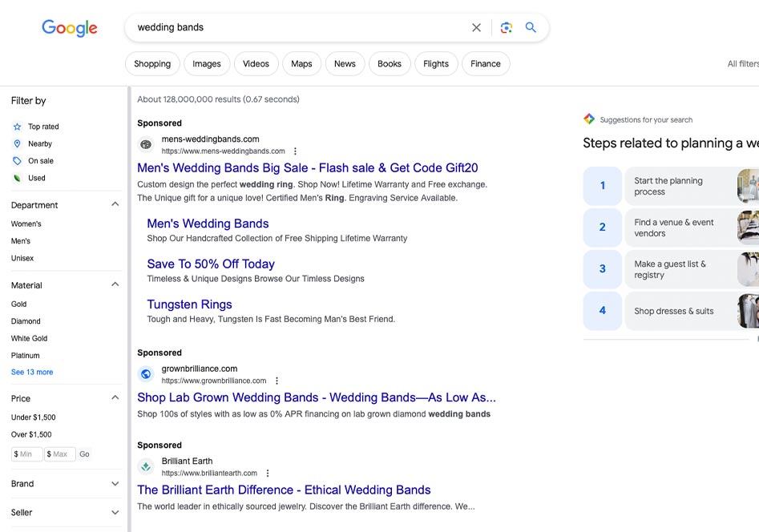Image resolution: width=759 pixels, height=532 pixels.
Task: Filter by Platinum material
Action: click(x=25, y=356)
